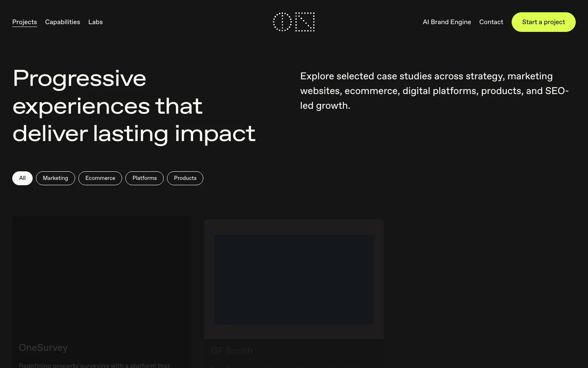Click the Explore selected case studies paragraph

coord(434,91)
